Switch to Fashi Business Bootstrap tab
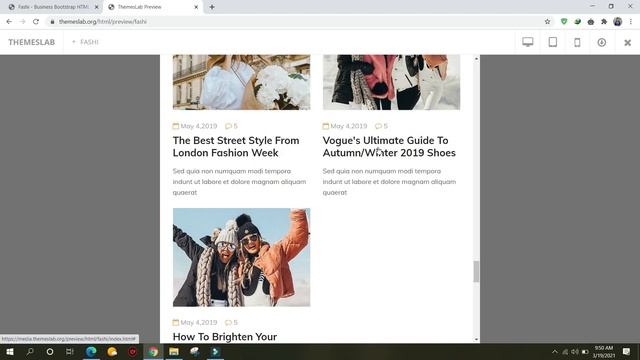Viewport: 640px width, 360px height. pyautogui.click(x=53, y=7)
